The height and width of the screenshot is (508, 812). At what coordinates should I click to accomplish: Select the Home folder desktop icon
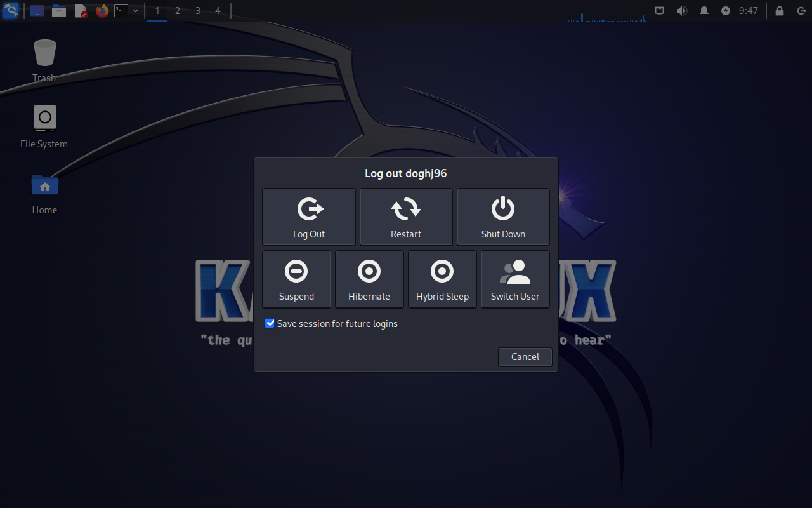point(44,194)
